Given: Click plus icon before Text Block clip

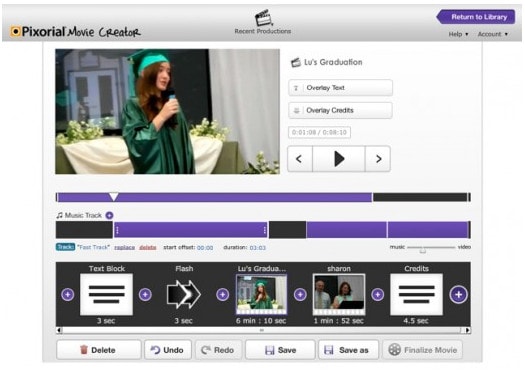Looking at the screenshot, I should [x=68, y=295].
